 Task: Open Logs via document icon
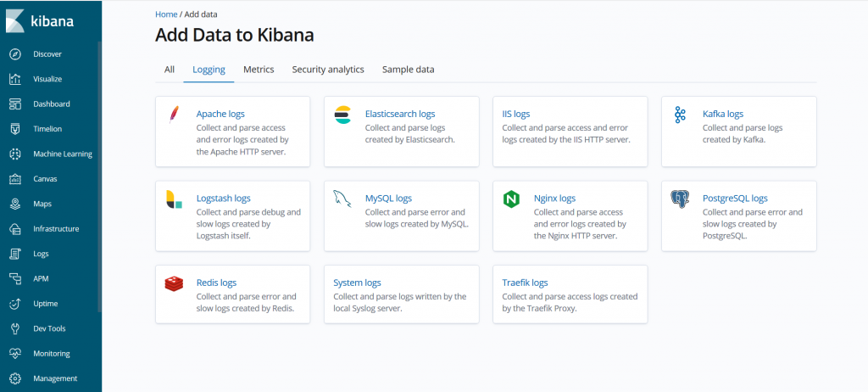click(15, 254)
